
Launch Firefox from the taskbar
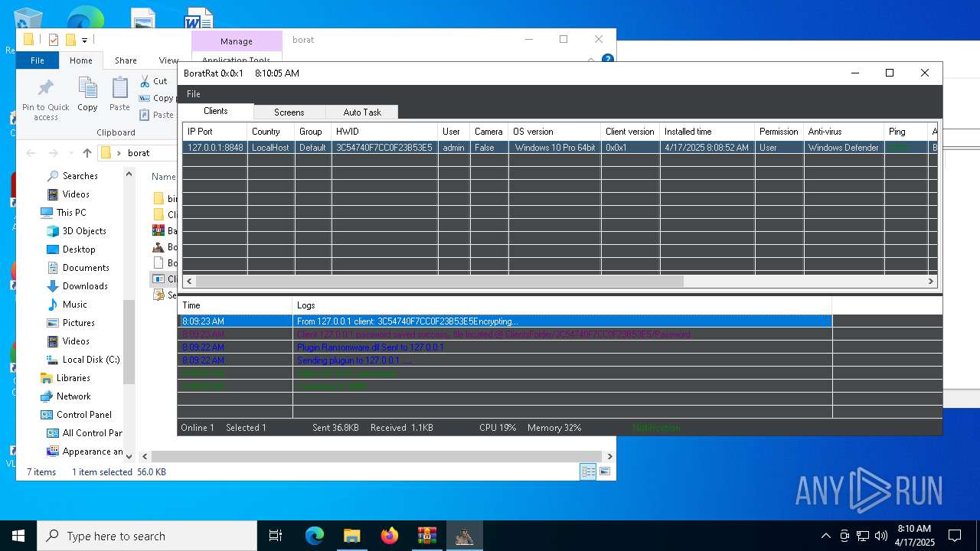(389, 536)
